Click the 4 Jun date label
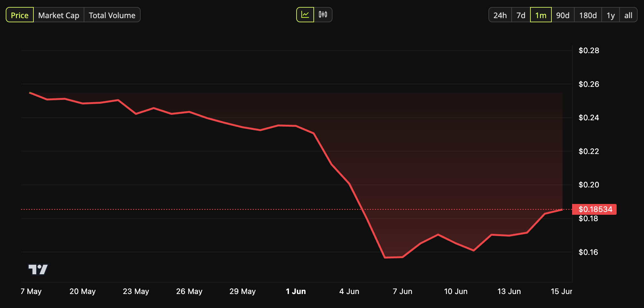644x308 pixels. (x=349, y=291)
